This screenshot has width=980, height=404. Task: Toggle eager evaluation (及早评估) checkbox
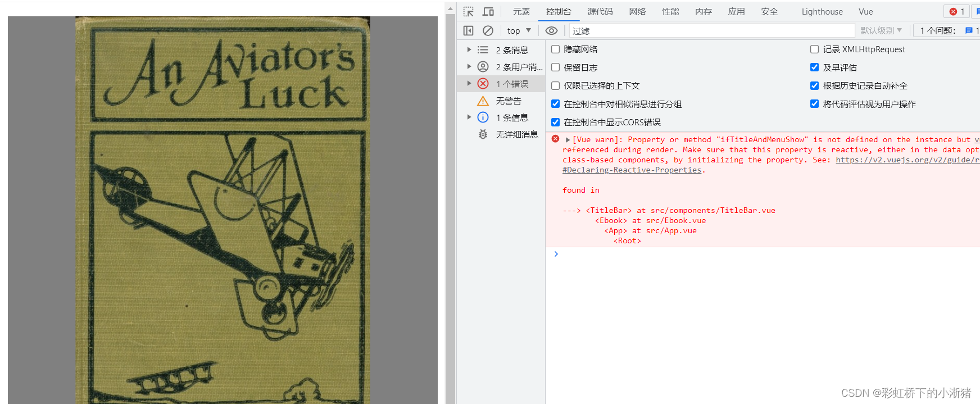click(814, 67)
